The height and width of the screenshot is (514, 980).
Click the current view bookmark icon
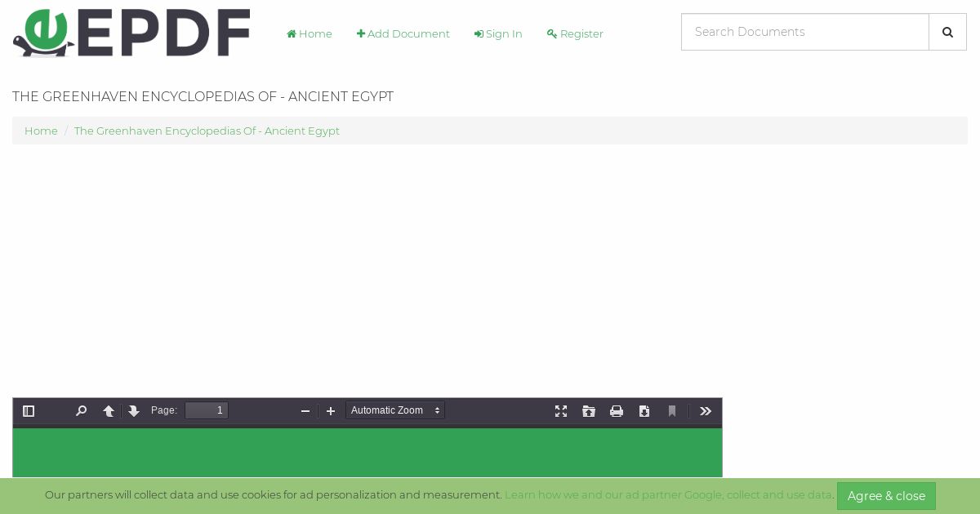(x=672, y=411)
